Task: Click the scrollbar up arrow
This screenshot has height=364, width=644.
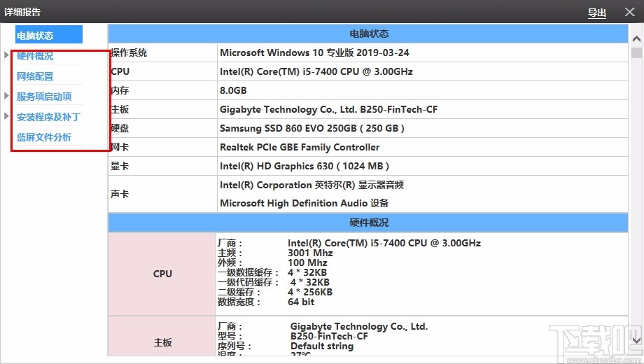Action: [636, 39]
